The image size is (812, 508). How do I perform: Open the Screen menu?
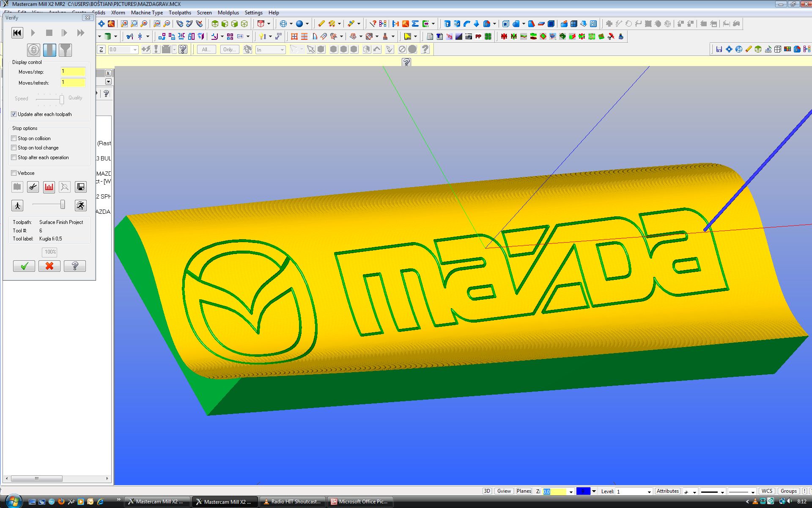tap(204, 13)
